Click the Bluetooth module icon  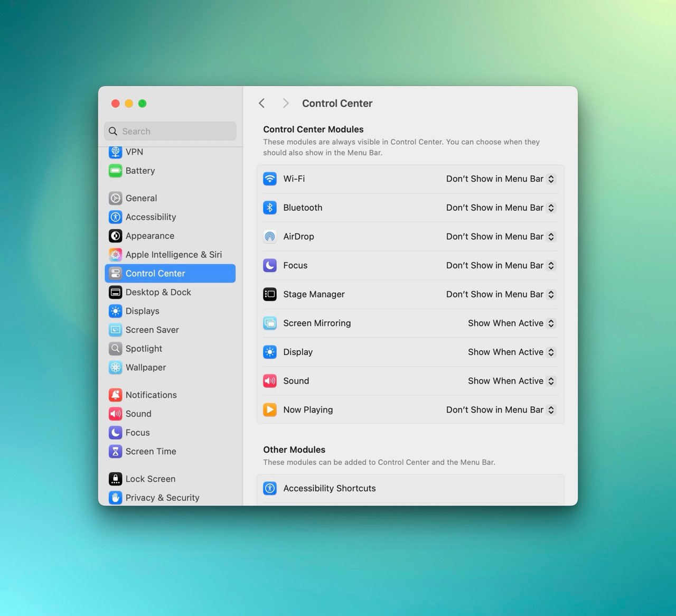coord(270,208)
